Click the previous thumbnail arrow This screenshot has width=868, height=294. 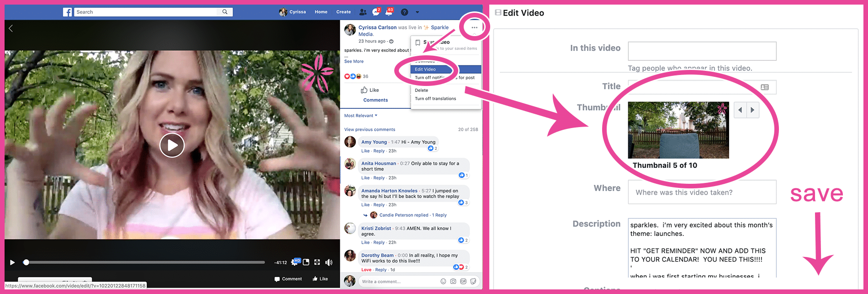click(x=740, y=110)
